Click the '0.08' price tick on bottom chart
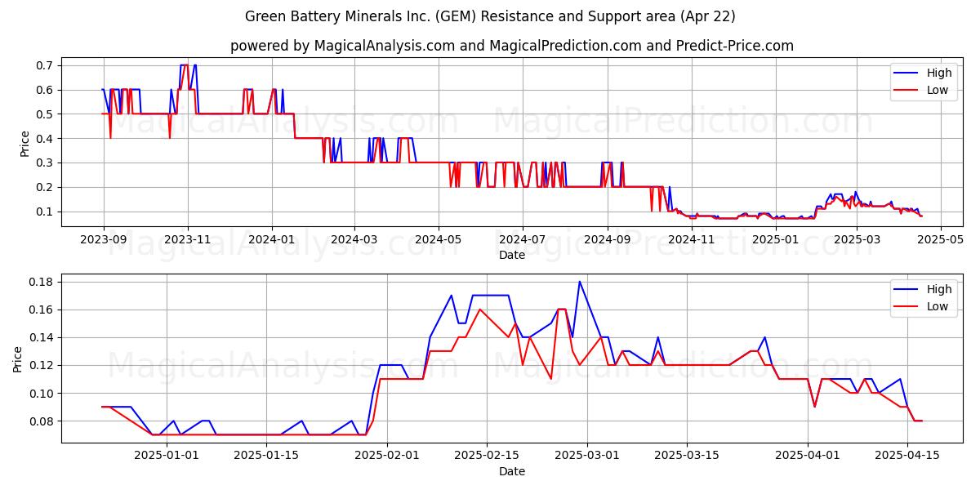Image resolution: width=980 pixels, height=490 pixels. [42, 421]
